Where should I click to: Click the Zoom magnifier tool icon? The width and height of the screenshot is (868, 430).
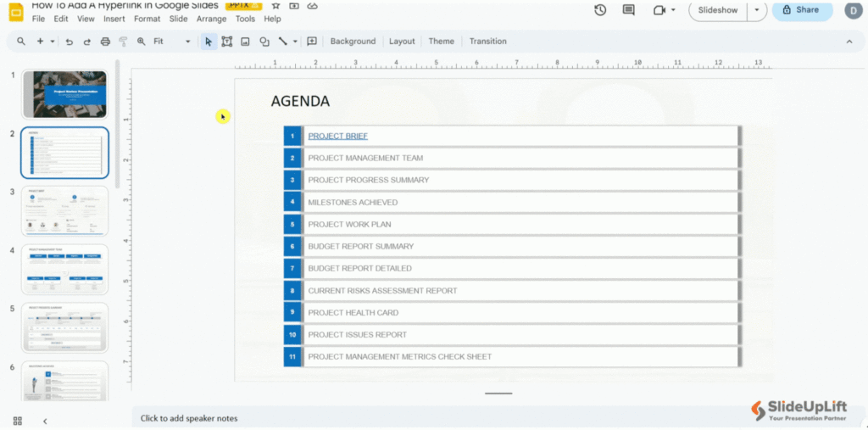(x=142, y=41)
